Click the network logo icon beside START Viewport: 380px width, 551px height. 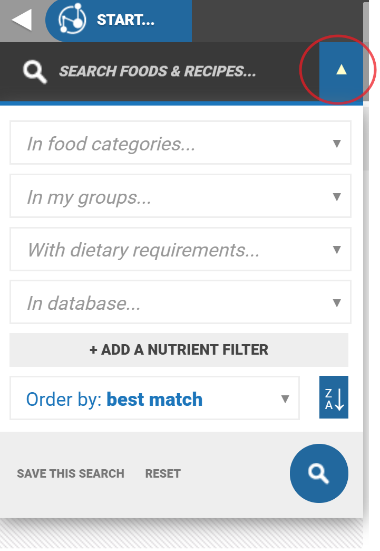pos(72,19)
